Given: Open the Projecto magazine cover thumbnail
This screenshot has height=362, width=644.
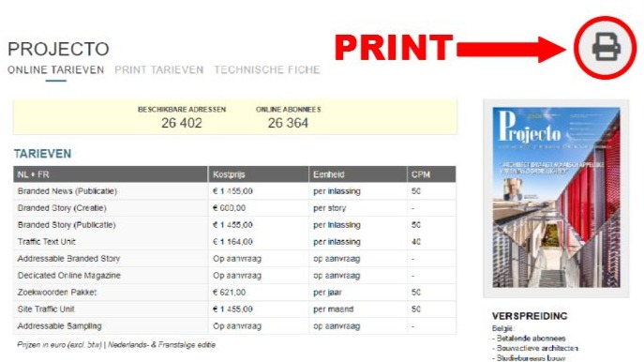Looking at the screenshot, I should pos(556,198).
